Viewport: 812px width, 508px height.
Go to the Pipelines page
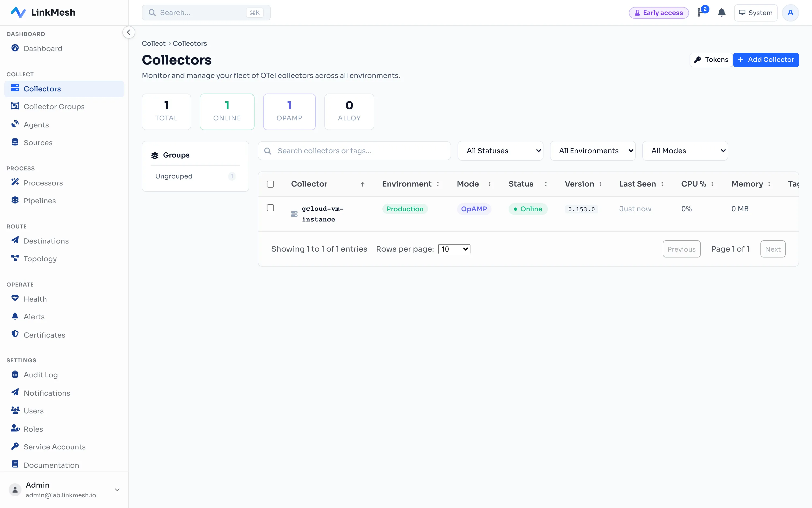(64, 201)
